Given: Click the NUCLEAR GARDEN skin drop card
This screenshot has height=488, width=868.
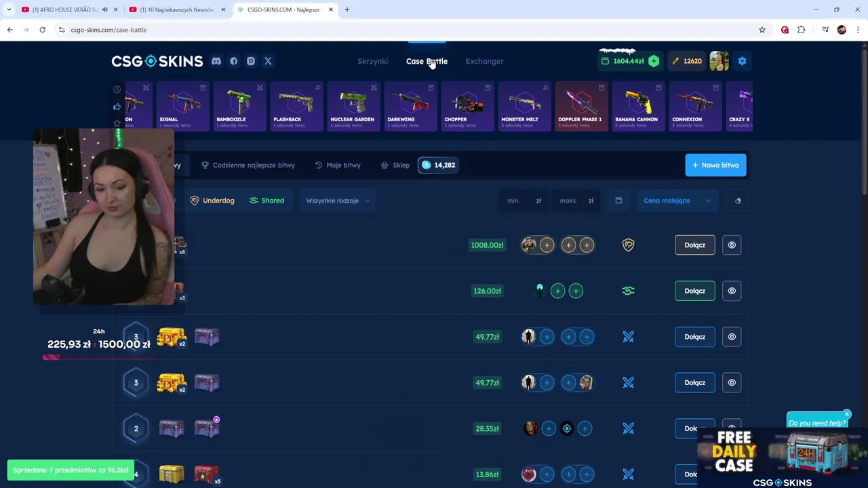Looking at the screenshot, I should (x=353, y=106).
